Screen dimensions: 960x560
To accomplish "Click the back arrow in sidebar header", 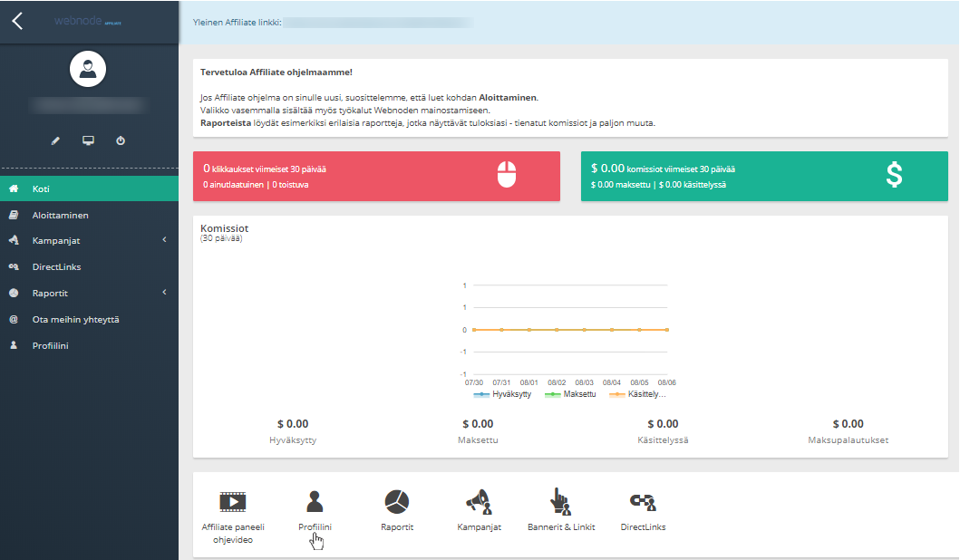I will click(x=17, y=21).
